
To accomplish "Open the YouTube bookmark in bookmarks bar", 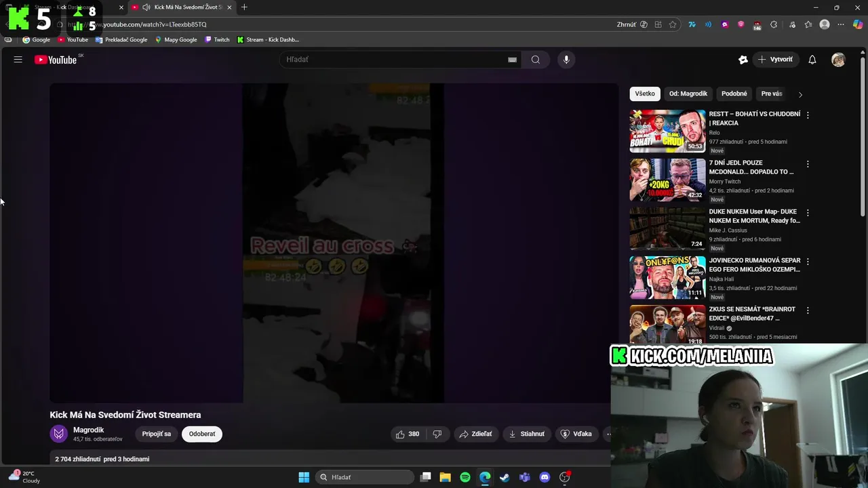I will tap(73, 39).
